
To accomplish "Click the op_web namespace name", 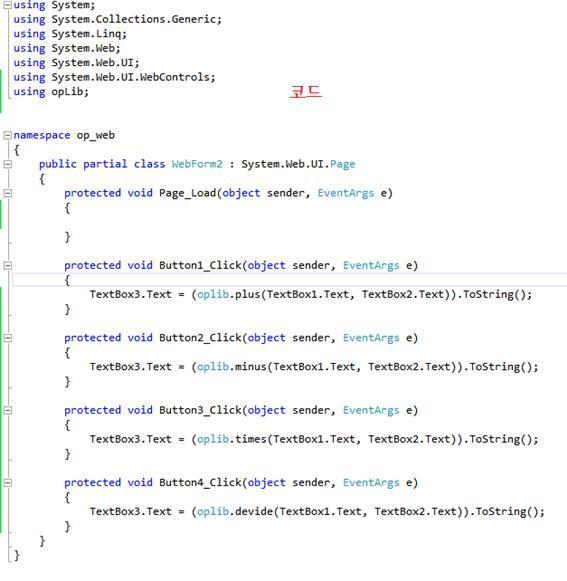I will pos(96,135).
